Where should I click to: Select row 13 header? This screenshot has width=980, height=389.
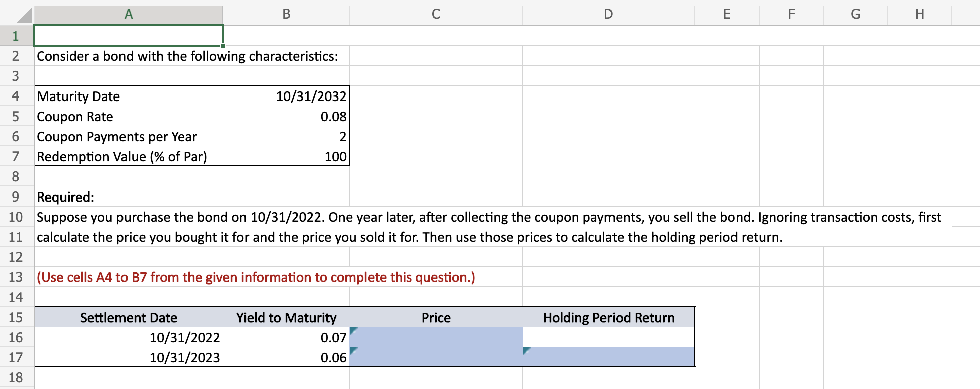point(16,277)
